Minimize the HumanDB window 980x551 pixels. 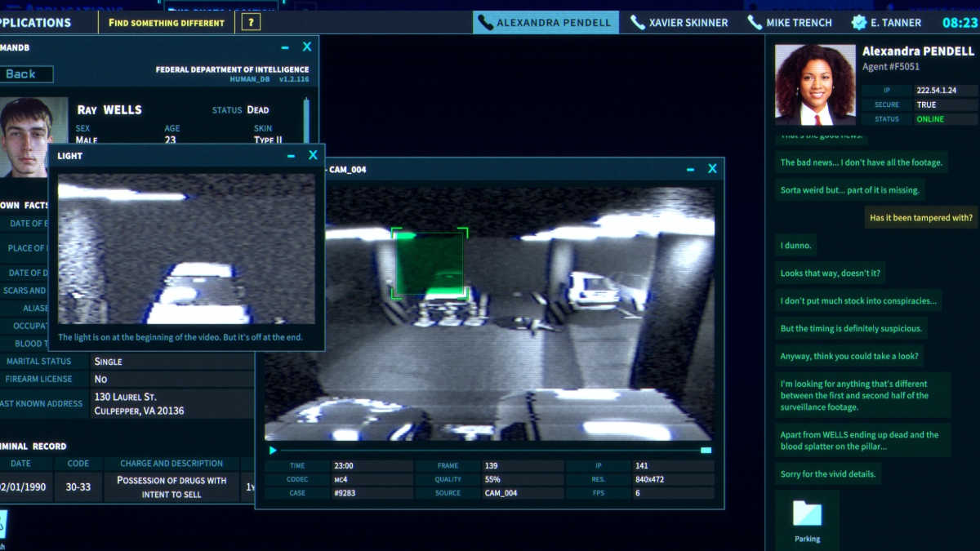tap(285, 48)
